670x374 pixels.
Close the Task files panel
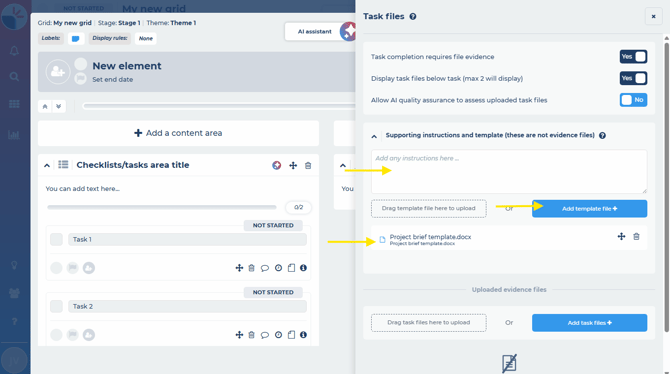pyautogui.click(x=653, y=17)
